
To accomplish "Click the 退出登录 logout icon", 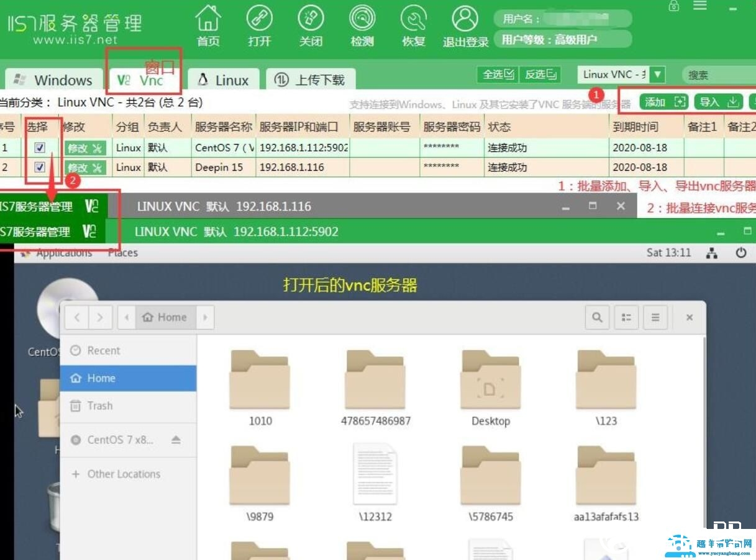I will 465,25.
